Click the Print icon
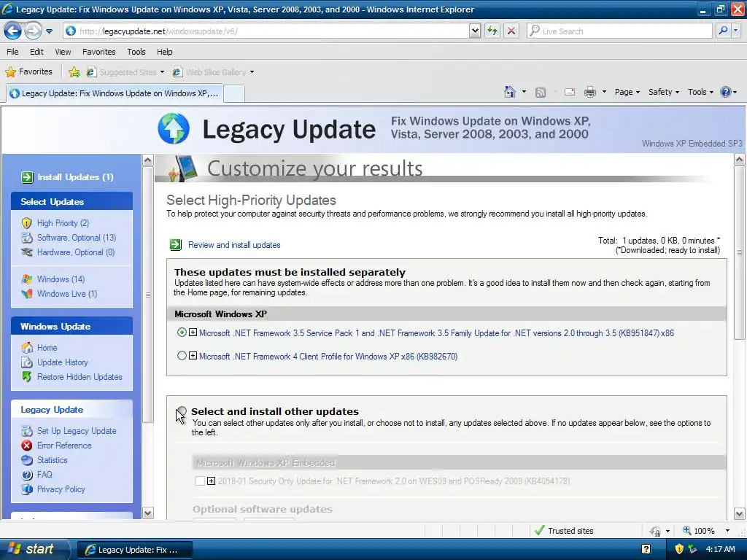This screenshot has height=560, width=747. 589,92
